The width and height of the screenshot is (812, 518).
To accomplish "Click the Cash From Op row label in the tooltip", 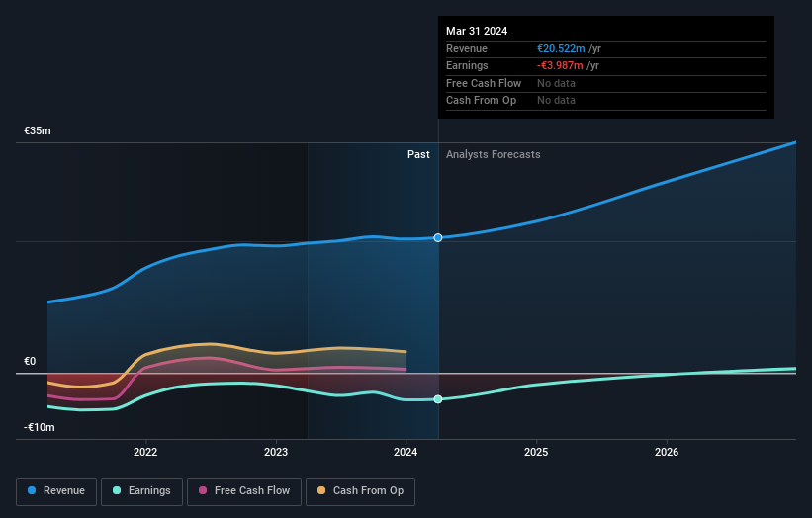I will click(x=481, y=101).
